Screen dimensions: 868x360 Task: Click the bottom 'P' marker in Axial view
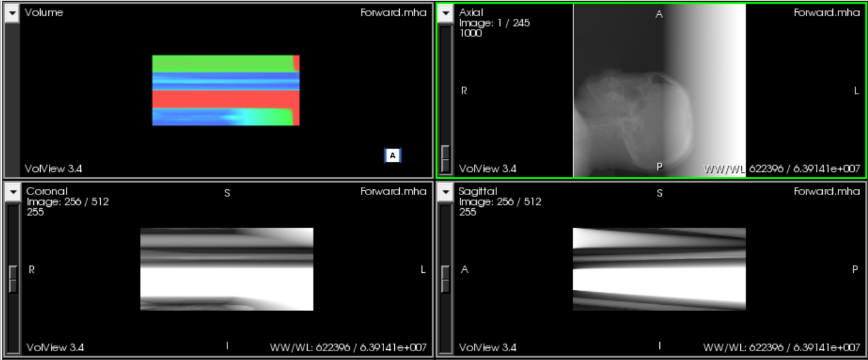click(x=659, y=167)
